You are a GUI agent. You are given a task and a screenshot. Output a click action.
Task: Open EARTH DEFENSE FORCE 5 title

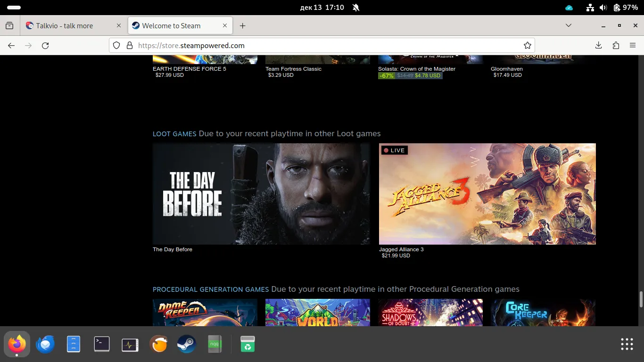190,69
